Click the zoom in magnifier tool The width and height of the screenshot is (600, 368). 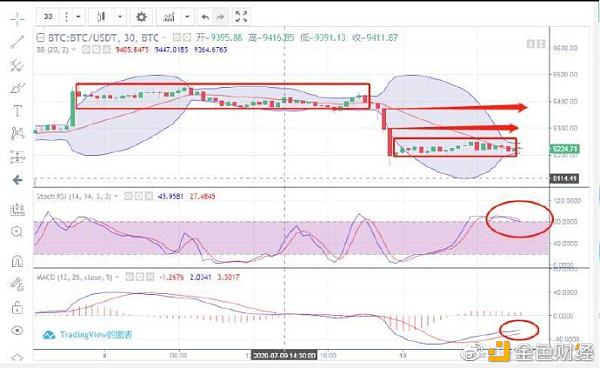pos(17,231)
